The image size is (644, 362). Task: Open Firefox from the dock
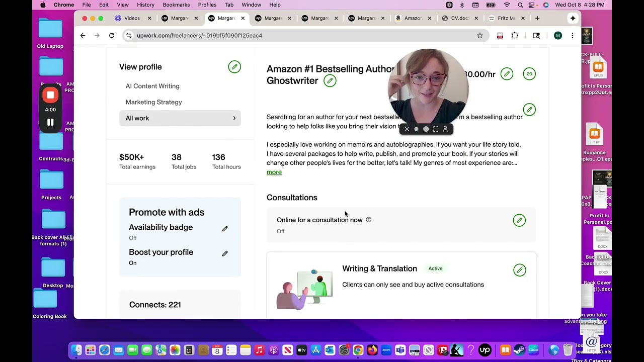click(372, 350)
